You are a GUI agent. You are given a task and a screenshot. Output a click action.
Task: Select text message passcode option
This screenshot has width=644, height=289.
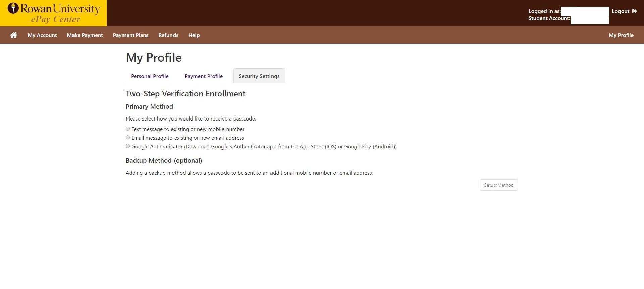[x=128, y=129]
